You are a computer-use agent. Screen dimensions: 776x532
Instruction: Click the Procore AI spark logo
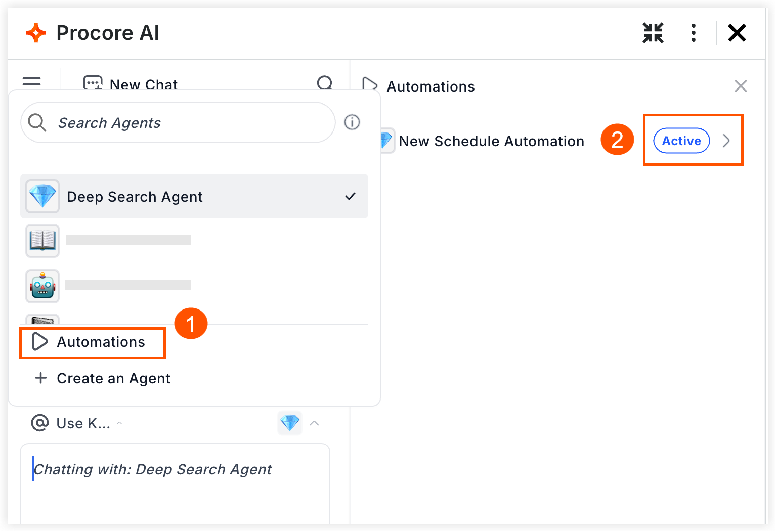coord(36,33)
